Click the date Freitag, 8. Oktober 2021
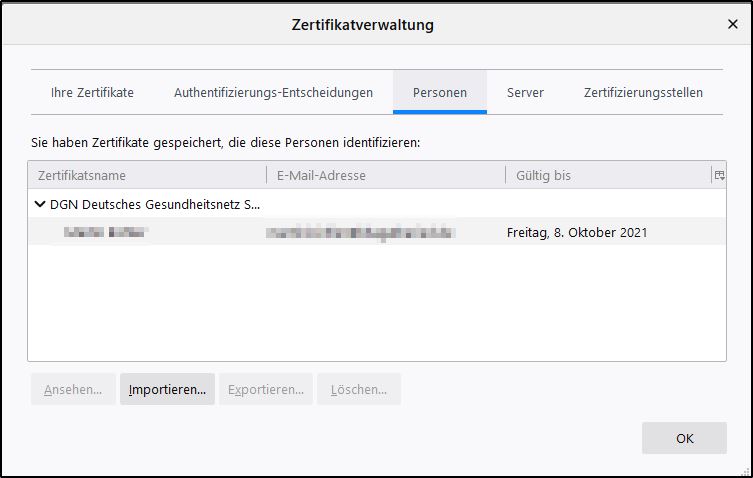 (x=577, y=233)
